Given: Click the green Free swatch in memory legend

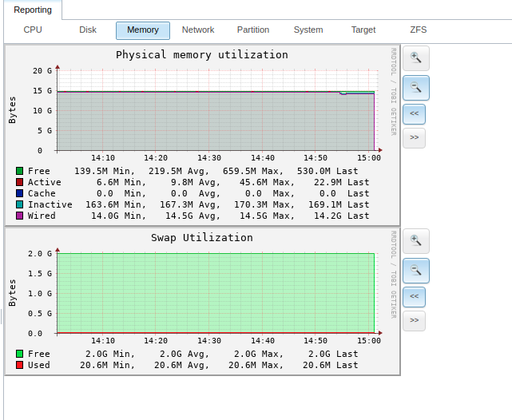Looking at the screenshot, I should pyautogui.click(x=20, y=171).
